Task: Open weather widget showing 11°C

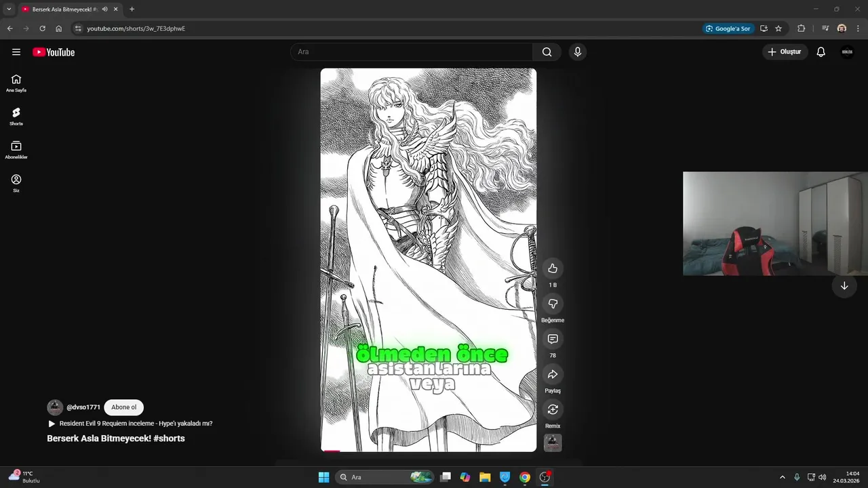Action: point(24,477)
